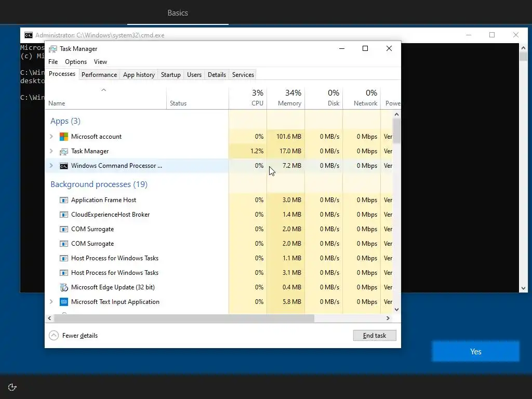The height and width of the screenshot is (399, 532).
Task: Sort by the Network column header
Action: (362, 98)
